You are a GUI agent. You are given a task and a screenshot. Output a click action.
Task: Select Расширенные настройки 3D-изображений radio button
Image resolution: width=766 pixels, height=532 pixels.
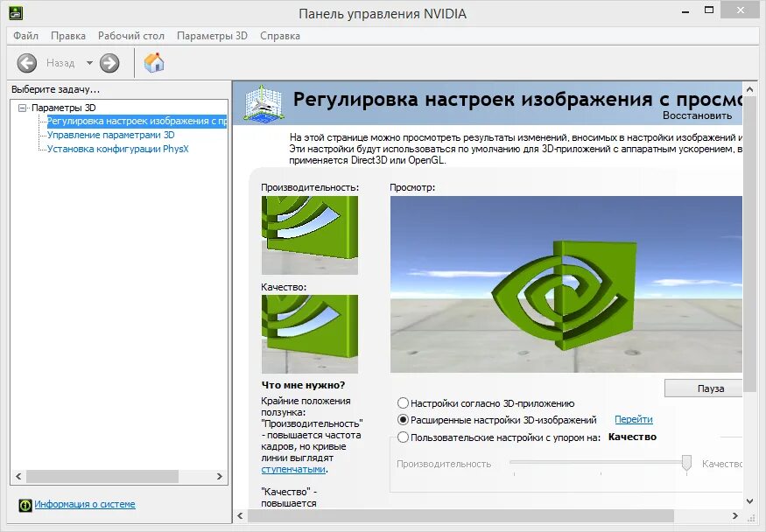tap(403, 420)
